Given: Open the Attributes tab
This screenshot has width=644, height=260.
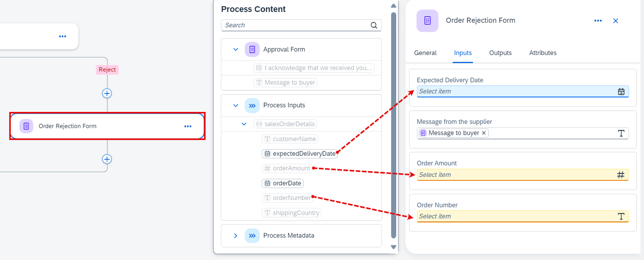Looking at the screenshot, I should tap(543, 53).
